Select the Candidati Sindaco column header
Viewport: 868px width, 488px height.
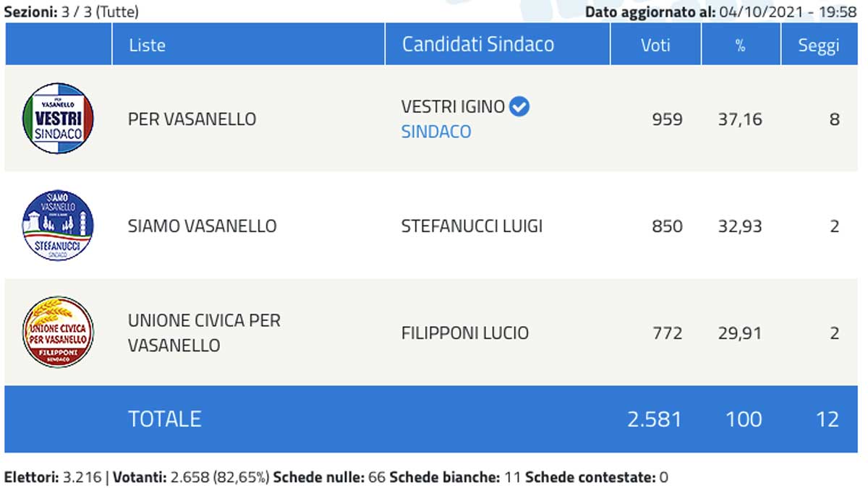click(478, 44)
